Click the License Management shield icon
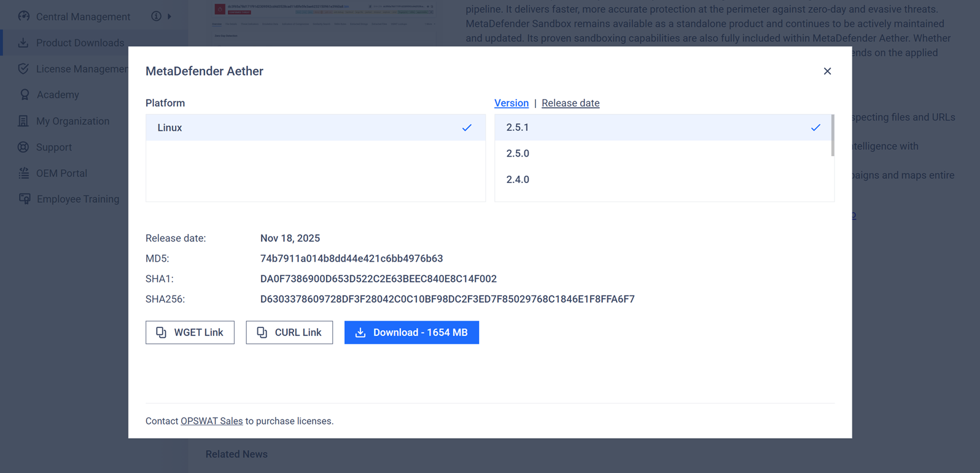Viewport: 980px width, 473px height. [23, 69]
